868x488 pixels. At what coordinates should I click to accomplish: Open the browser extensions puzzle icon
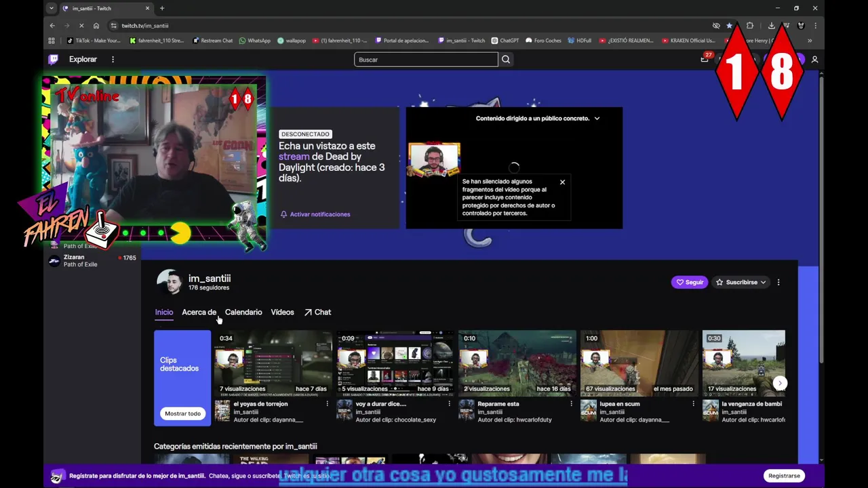pos(749,26)
